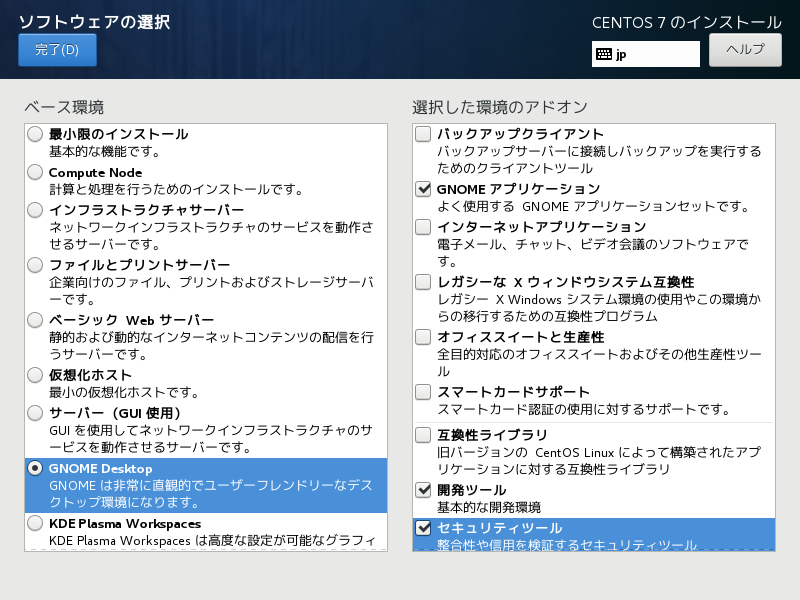Click the keyboard icon next to jp
The image size is (800, 600).
click(x=604, y=54)
